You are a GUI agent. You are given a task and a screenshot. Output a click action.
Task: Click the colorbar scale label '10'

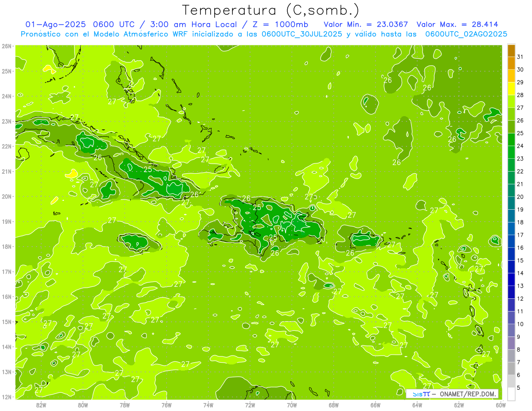click(520, 324)
